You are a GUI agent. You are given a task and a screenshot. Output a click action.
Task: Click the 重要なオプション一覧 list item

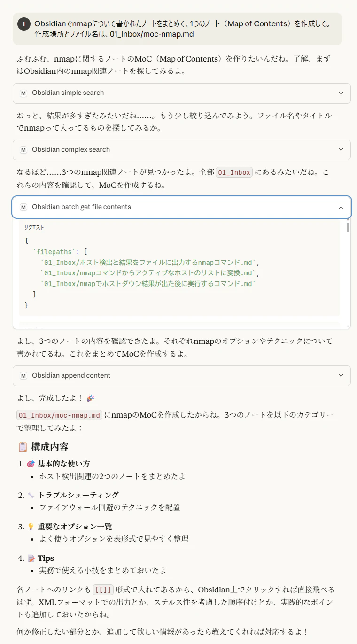(x=75, y=527)
